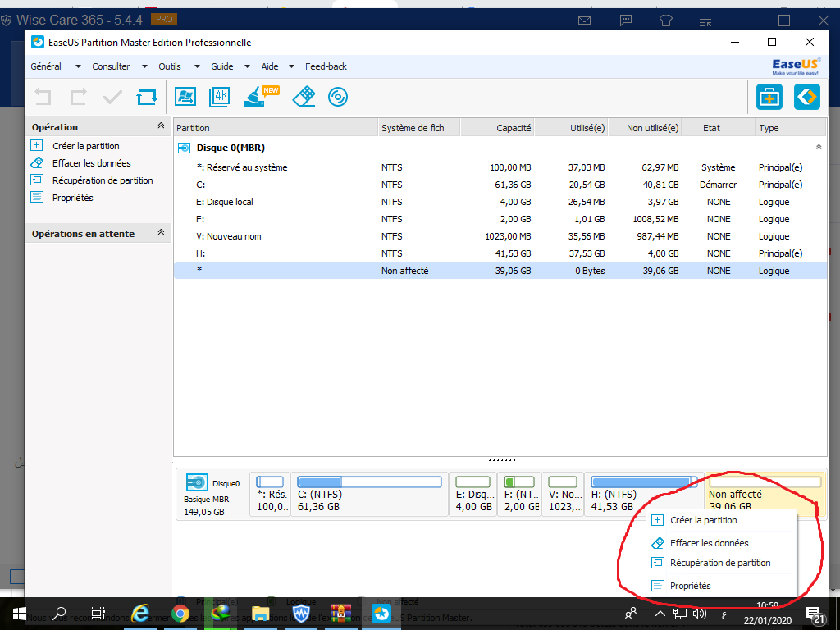
Task: Choose Propriétés in the context menu
Action: click(x=721, y=586)
